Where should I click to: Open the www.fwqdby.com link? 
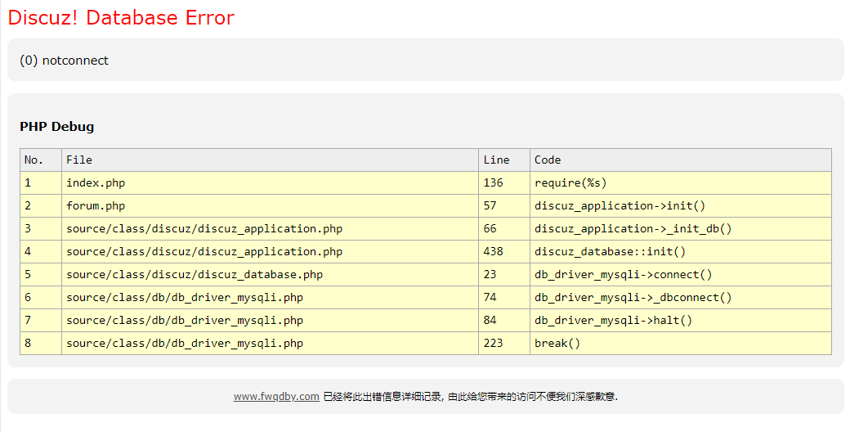coord(276,397)
